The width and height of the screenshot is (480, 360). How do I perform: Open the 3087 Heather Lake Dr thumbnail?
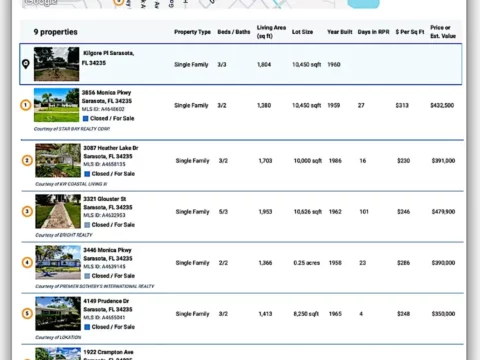(58, 160)
